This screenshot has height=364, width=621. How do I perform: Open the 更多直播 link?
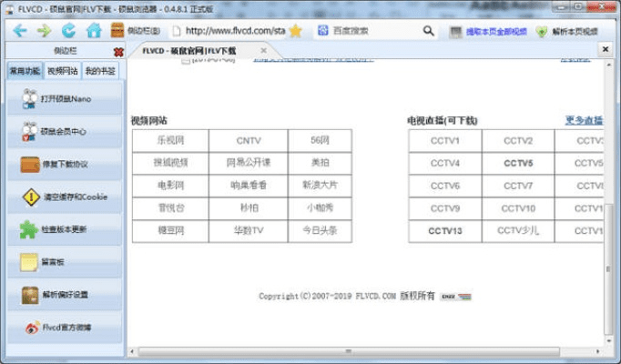tap(584, 120)
